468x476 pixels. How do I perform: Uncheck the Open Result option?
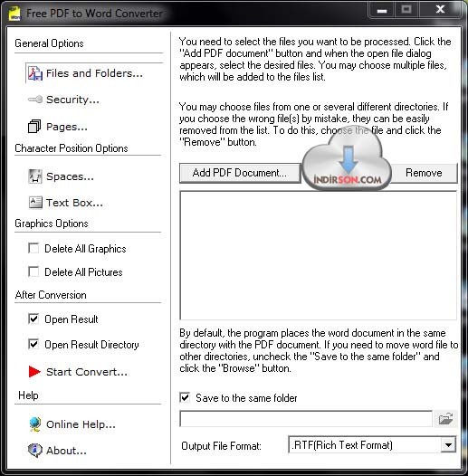coord(33,319)
